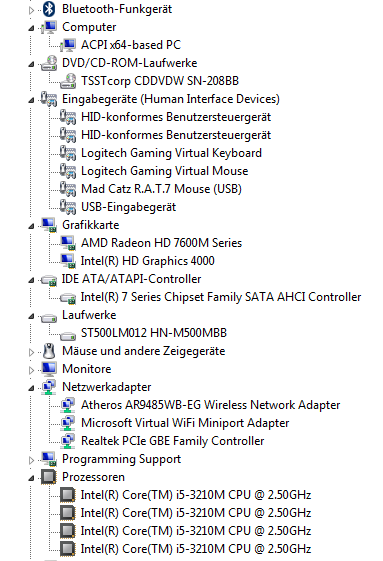Image resolution: width=383 pixels, height=561 pixels.
Task: Click the Bluetooth-Funkgerät icon
Action: coord(49,9)
